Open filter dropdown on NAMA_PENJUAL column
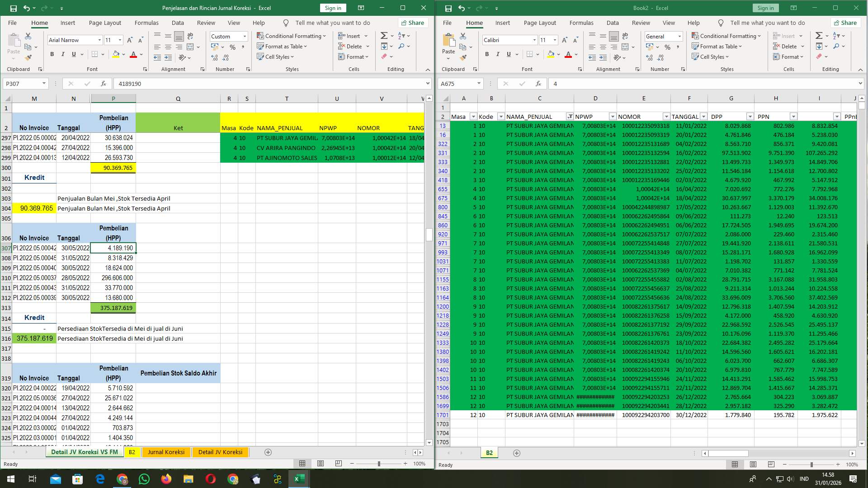868x488 pixels. click(569, 117)
